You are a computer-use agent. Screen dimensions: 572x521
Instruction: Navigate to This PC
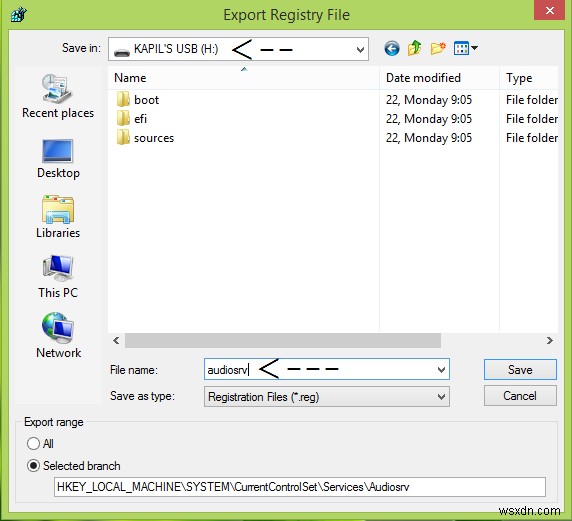pyautogui.click(x=58, y=277)
